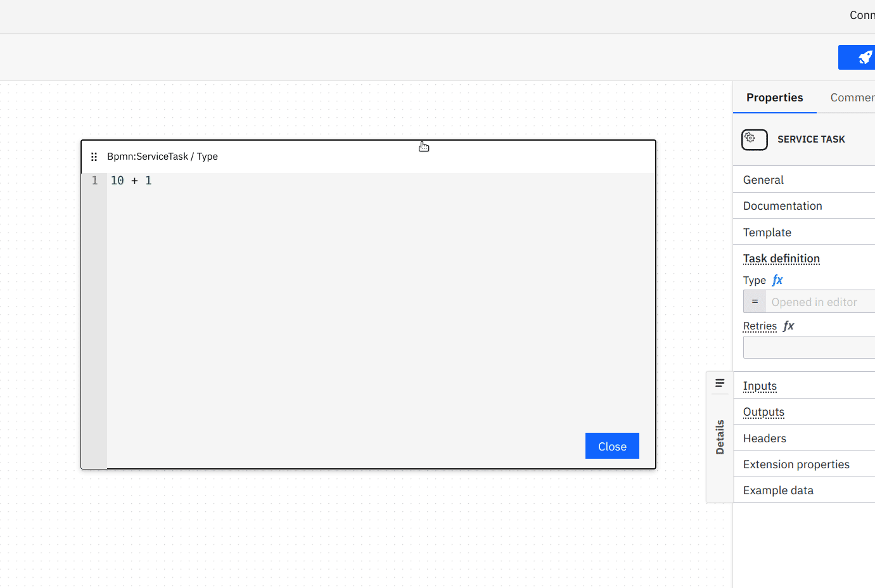Expand the General properties section
The height and width of the screenshot is (588, 875).
(763, 179)
